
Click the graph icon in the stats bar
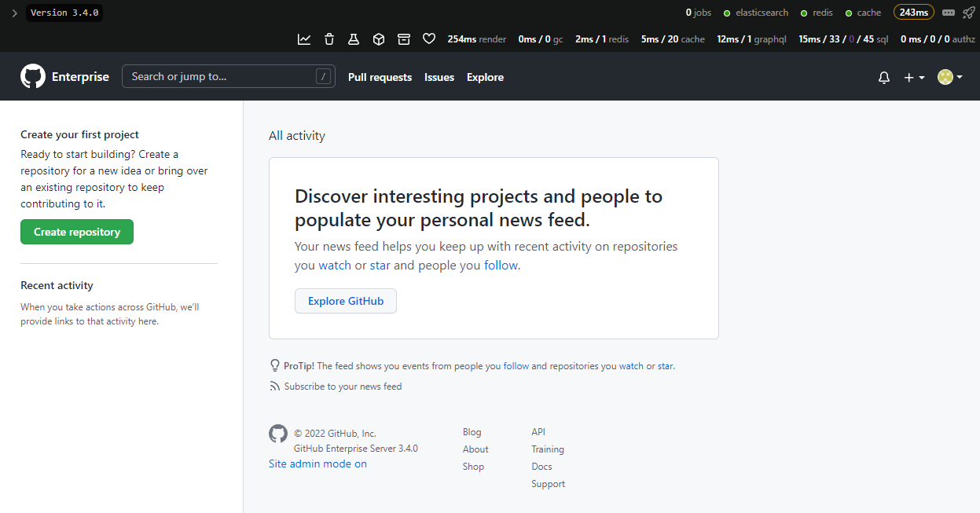coord(304,39)
